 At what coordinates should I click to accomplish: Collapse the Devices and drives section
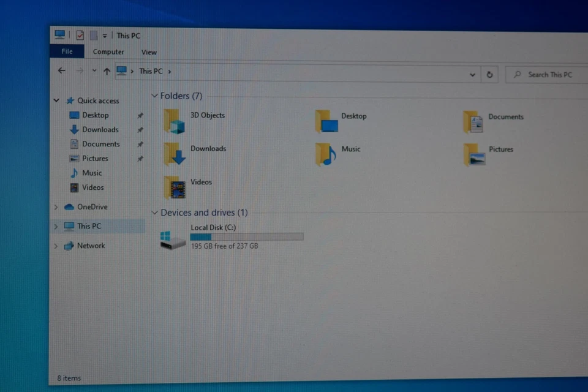(154, 213)
